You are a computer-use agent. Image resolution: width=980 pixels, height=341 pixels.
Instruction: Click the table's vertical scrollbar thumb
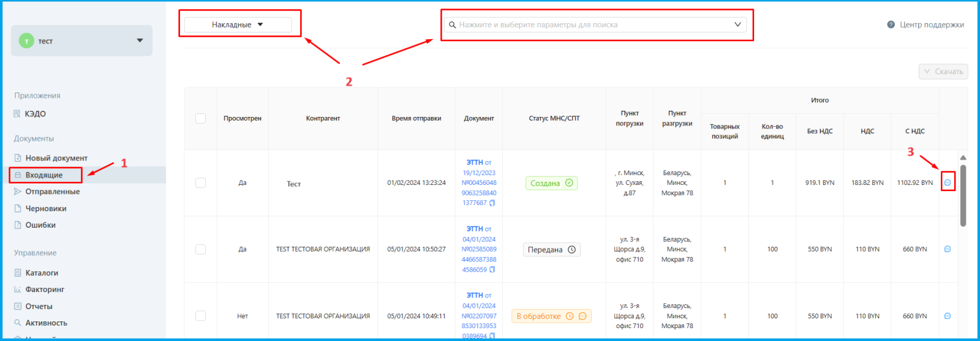[963, 196]
